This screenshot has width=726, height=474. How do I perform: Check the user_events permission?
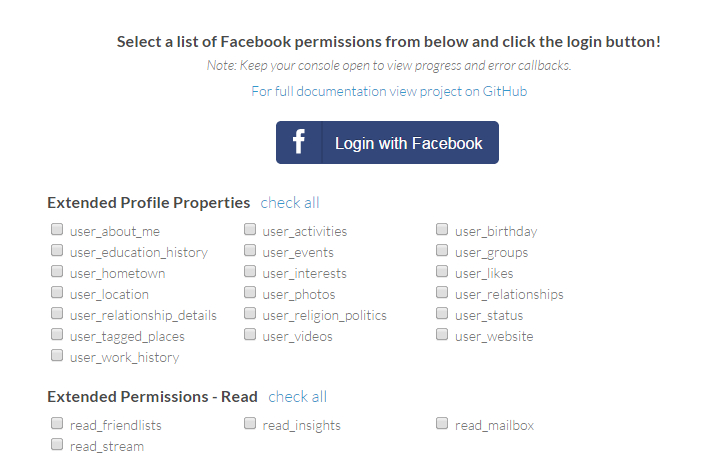pos(250,251)
